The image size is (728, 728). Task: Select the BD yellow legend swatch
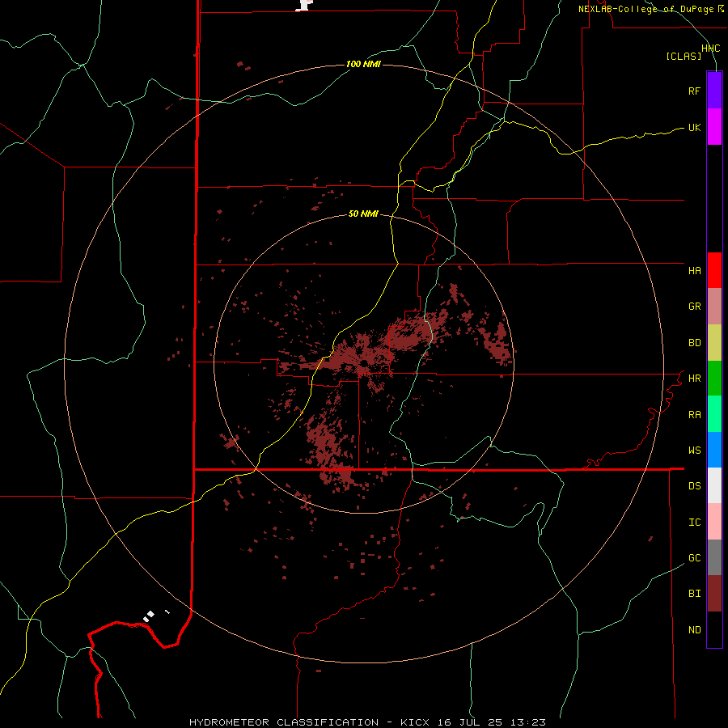click(714, 343)
